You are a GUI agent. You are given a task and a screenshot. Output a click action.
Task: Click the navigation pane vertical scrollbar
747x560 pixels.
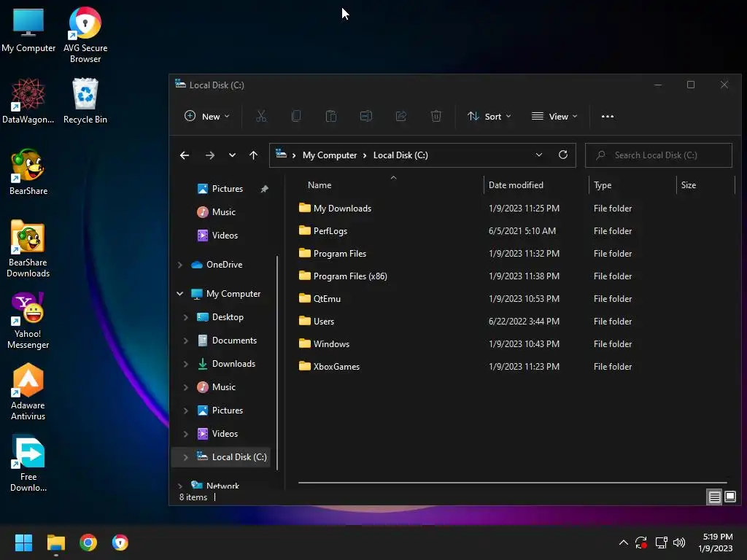pos(276,363)
